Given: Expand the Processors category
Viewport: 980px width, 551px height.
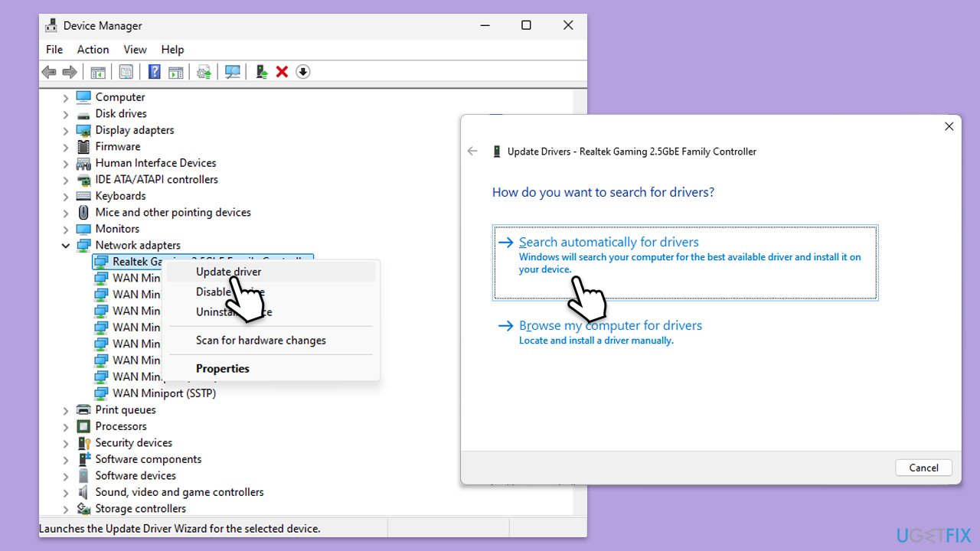Looking at the screenshot, I should [x=66, y=427].
